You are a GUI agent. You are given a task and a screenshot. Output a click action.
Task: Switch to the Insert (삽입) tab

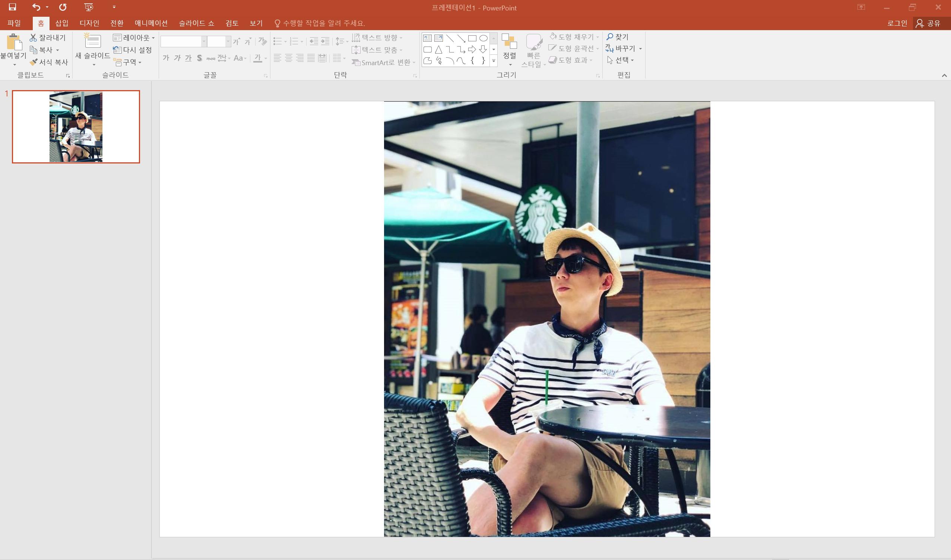61,23
